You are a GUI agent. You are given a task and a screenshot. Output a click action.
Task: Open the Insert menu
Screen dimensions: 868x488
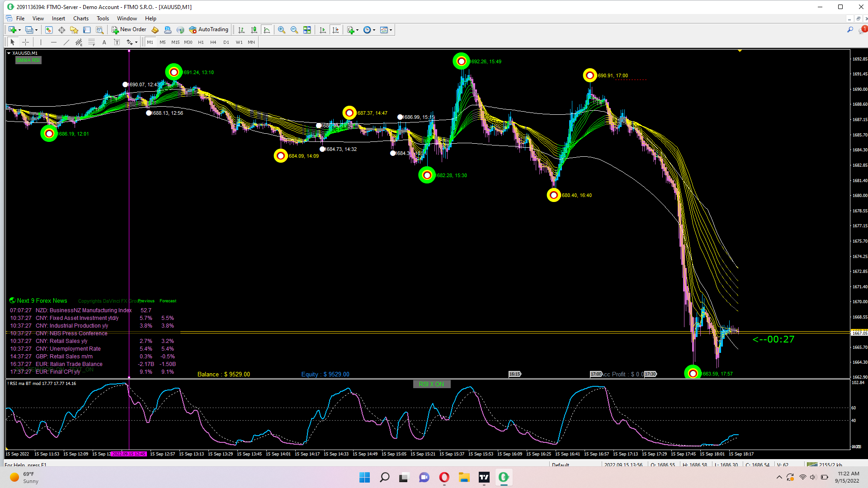click(x=58, y=19)
